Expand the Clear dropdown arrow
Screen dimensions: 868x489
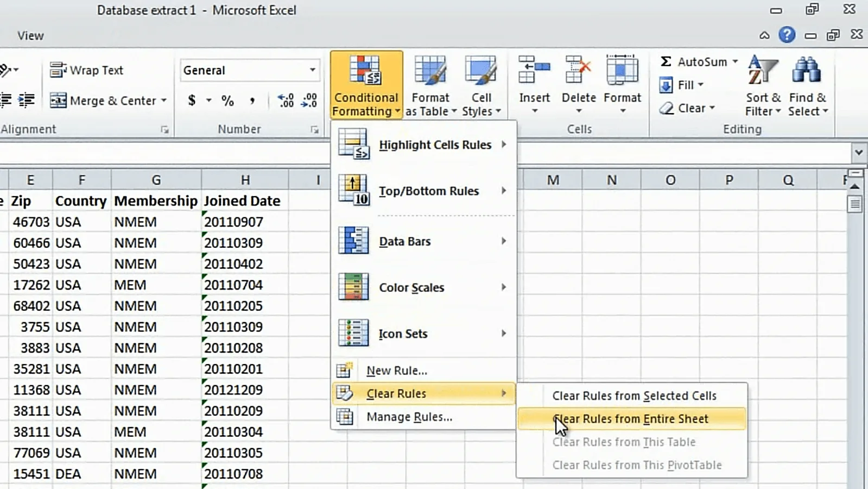pyautogui.click(x=712, y=108)
